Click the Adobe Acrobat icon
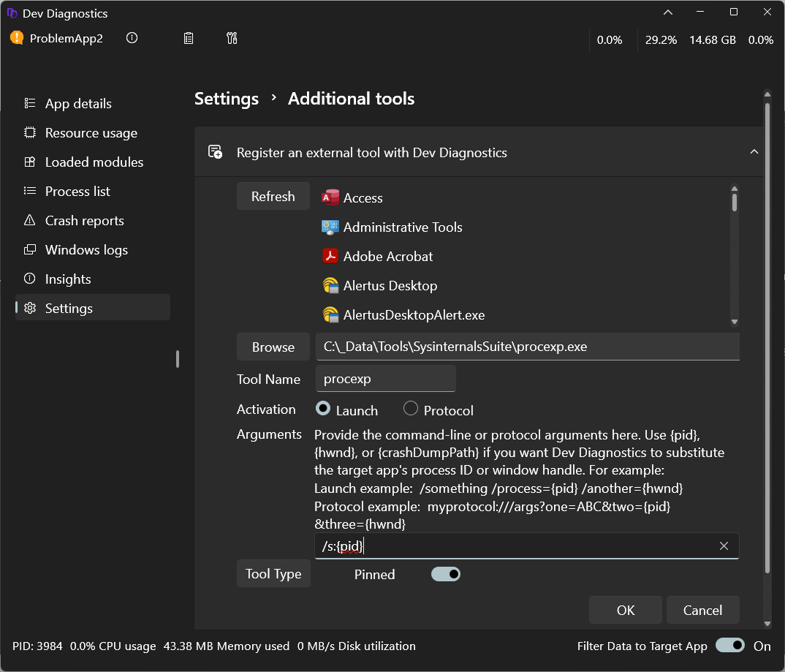The width and height of the screenshot is (785, 672). (x=330, y=256)
